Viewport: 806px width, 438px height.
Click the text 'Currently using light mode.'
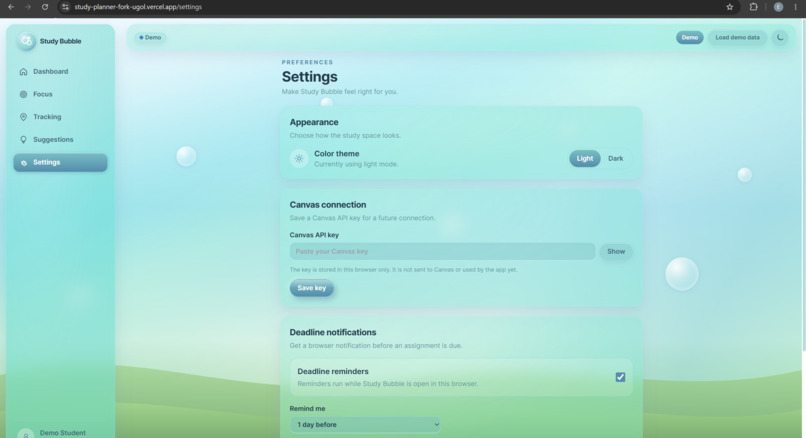(x=356, y=164)
